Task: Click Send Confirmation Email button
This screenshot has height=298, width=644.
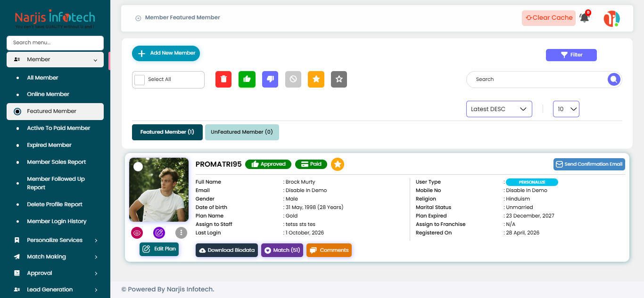Action: [589, 164]
